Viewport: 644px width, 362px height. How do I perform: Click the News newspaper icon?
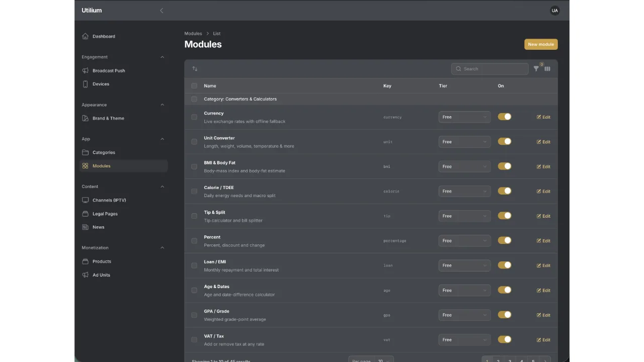[85, 227]
